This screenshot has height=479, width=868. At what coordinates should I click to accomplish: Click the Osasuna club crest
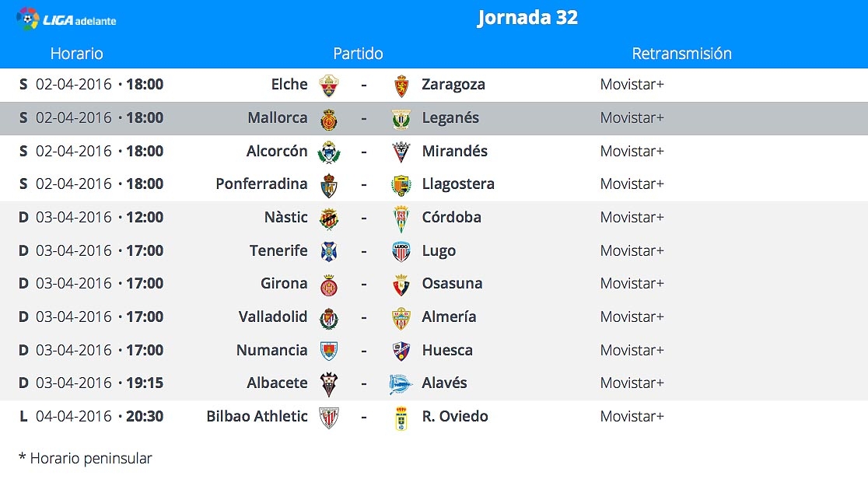pos(401,285)
